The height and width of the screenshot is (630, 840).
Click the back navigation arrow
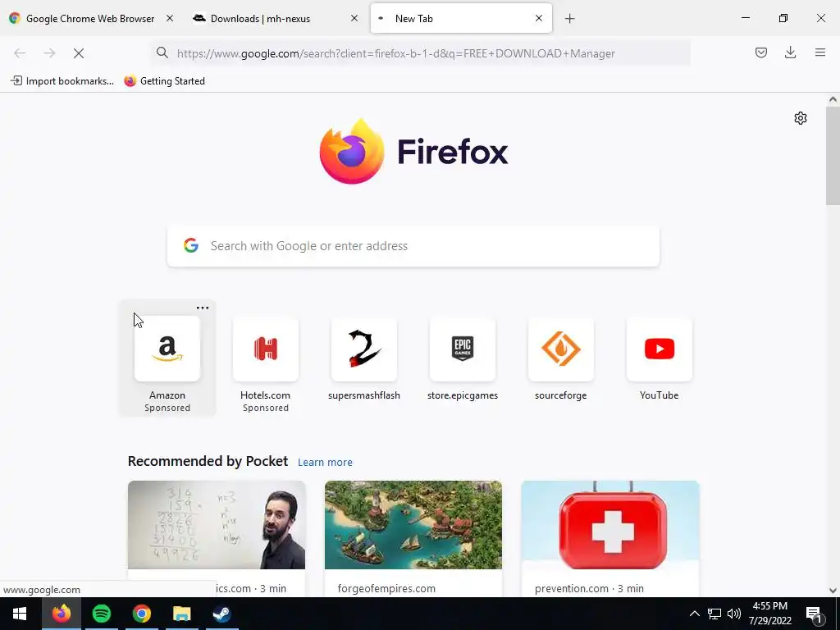[20, 53]
